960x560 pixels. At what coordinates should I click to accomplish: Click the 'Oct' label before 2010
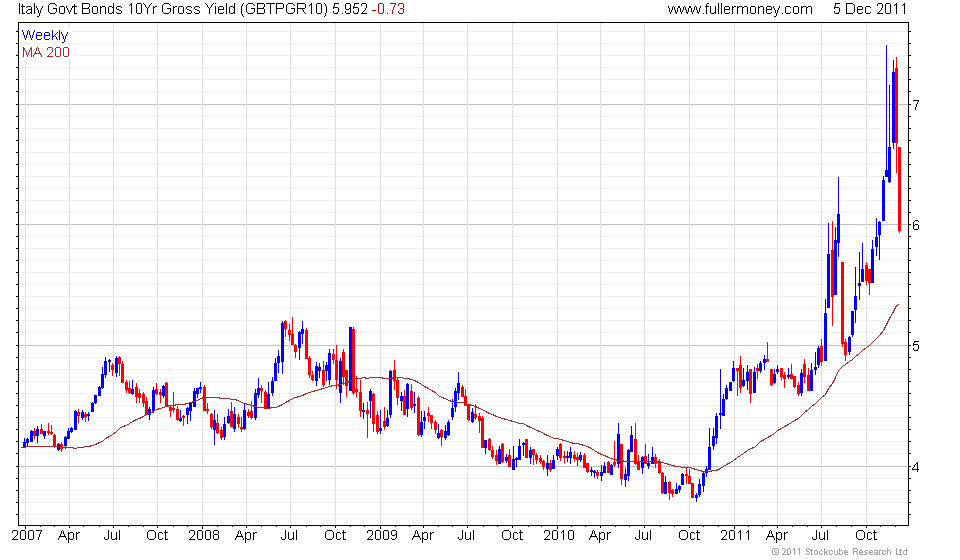(512, 536)
